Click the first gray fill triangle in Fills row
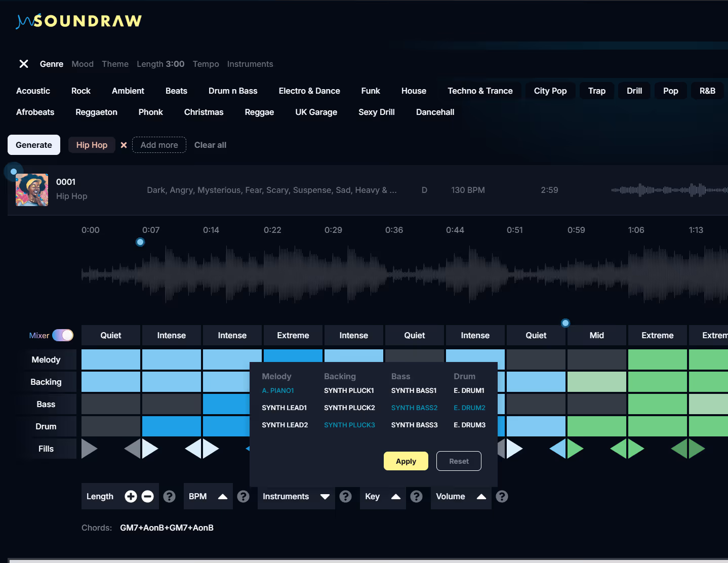The width and height of the screenshot is (728, 563). 89,449
